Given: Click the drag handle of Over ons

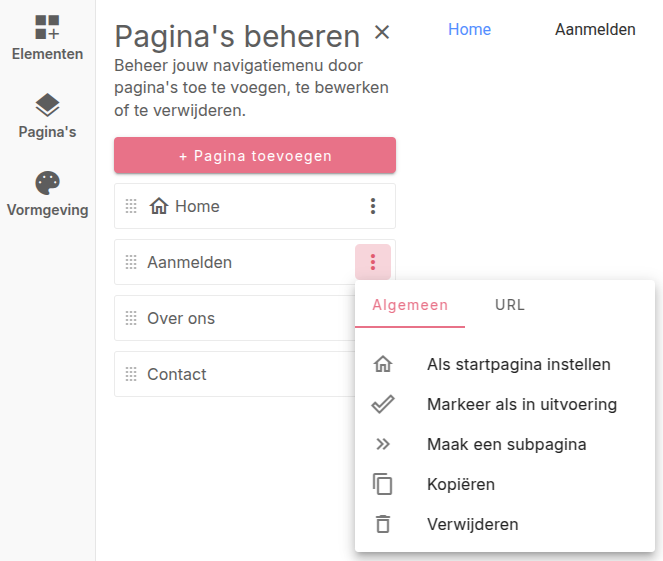Looking at the screenshot, I should point(131,318).
